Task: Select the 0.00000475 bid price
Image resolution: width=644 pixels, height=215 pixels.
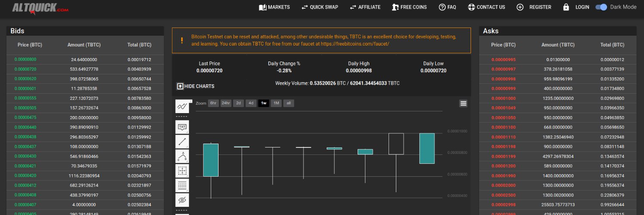Action: [25, 117]
